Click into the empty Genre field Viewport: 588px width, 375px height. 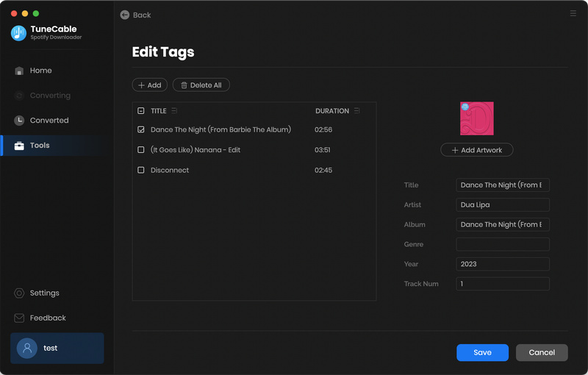pos(503,244)
